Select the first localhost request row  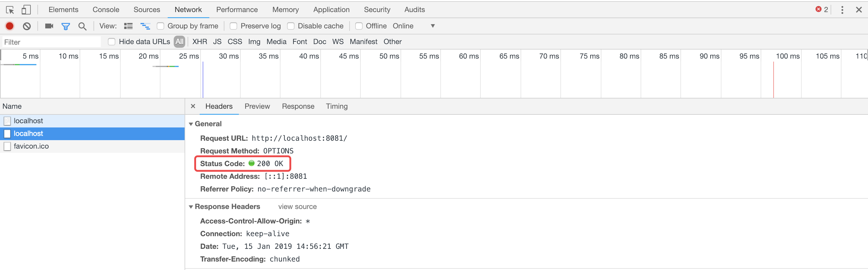[x=92, y=121]
